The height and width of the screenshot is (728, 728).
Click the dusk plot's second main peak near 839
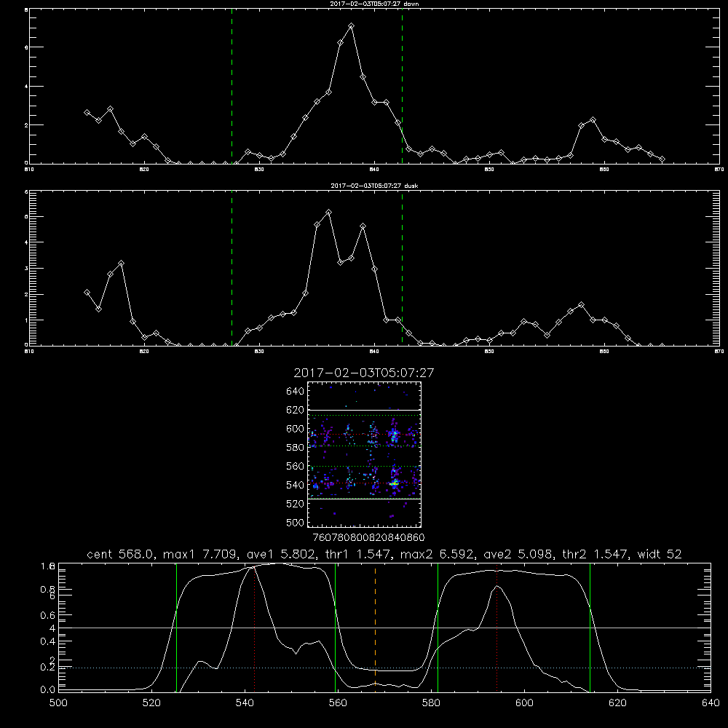363,226
